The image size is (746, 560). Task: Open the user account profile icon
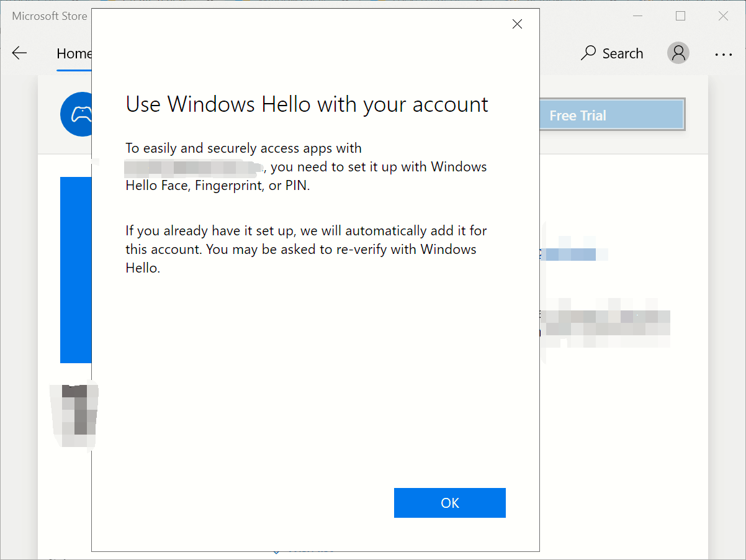pos(678,53)
